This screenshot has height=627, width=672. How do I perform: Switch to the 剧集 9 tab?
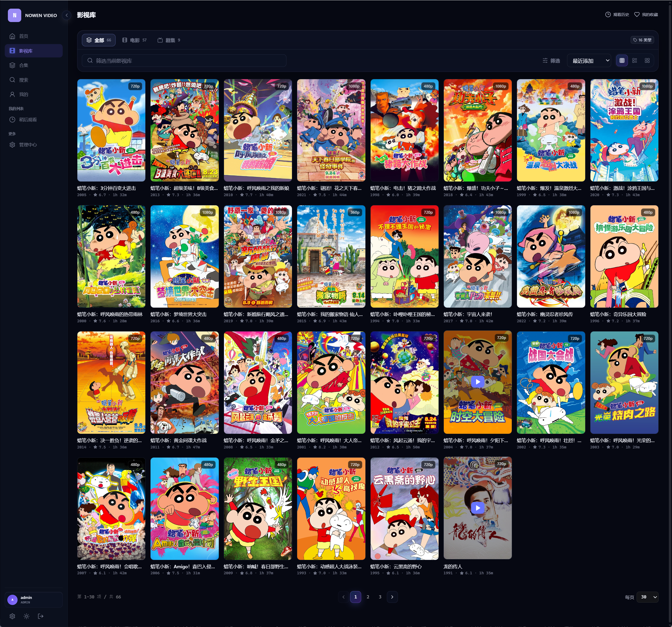(x=169, y=40)
